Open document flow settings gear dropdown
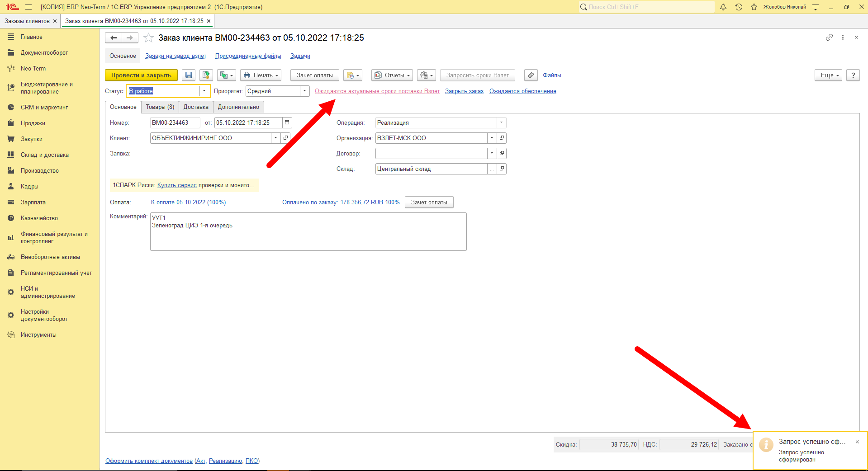 click(x=427, y=75)
